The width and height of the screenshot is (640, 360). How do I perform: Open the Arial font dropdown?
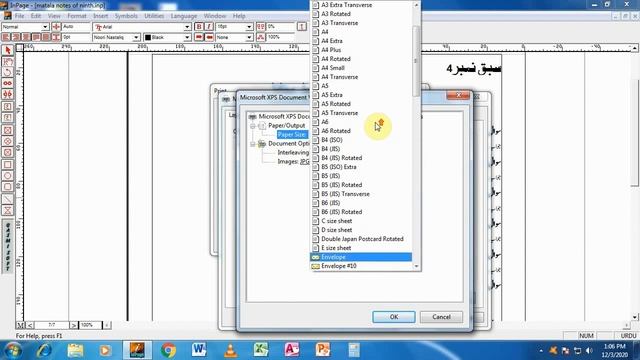click(x=187, y=27)
